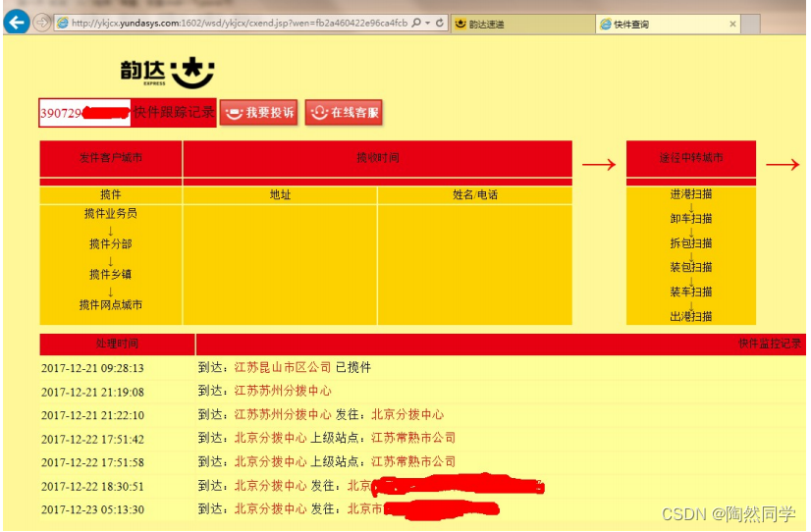Open 江苏常熟市公司 link in 17:51:58 row
Screen dimensions: 811x532
coord(413,461)
